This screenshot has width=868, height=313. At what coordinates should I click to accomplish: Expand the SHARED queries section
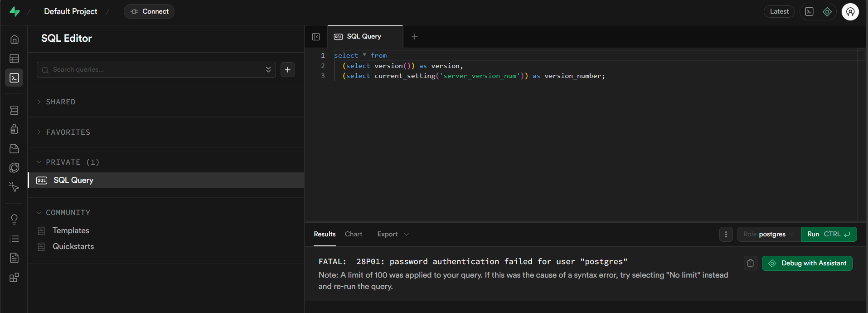[x=61, y=102]
